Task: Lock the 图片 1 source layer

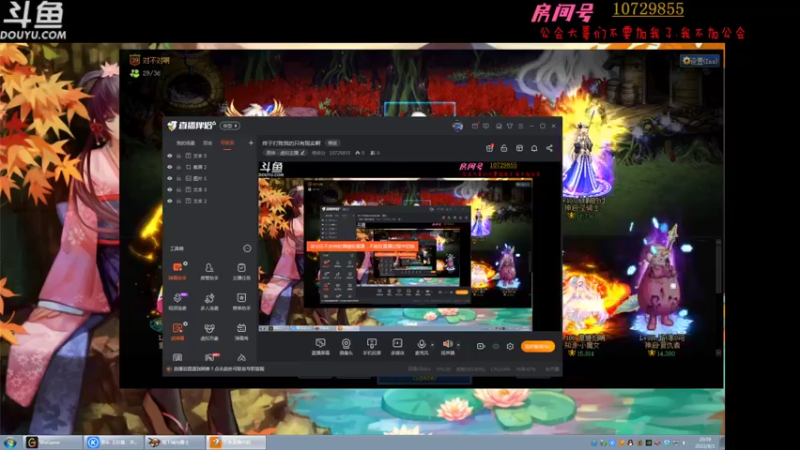Action: click(179, 178)
